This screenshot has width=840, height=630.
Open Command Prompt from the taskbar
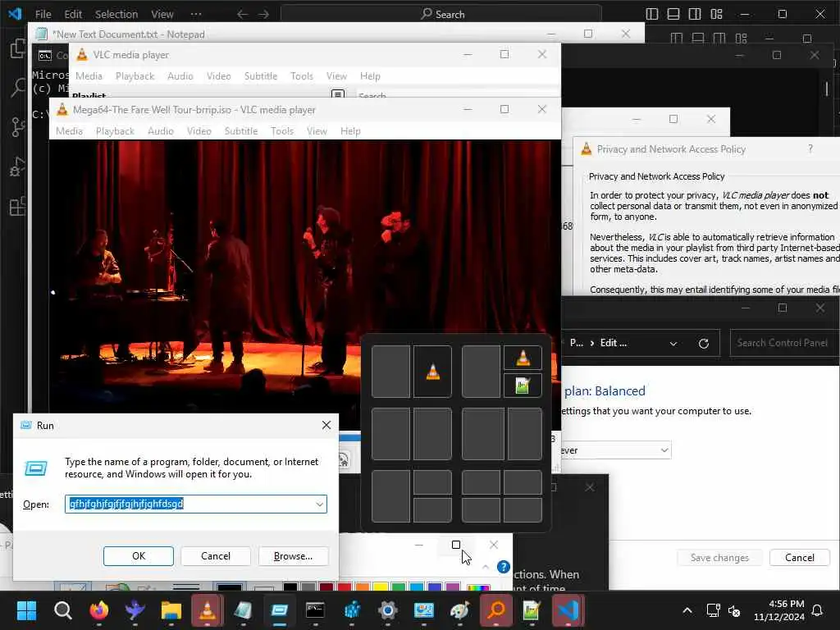(x=315, y=610)
